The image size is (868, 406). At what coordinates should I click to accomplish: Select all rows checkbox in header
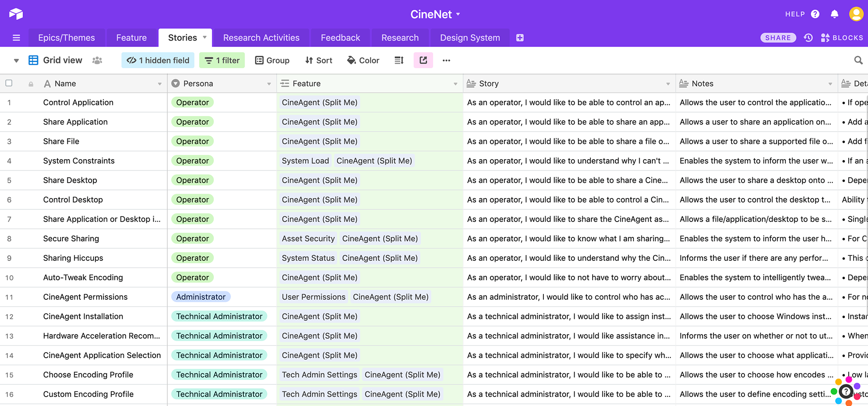[x=9, y=83]
